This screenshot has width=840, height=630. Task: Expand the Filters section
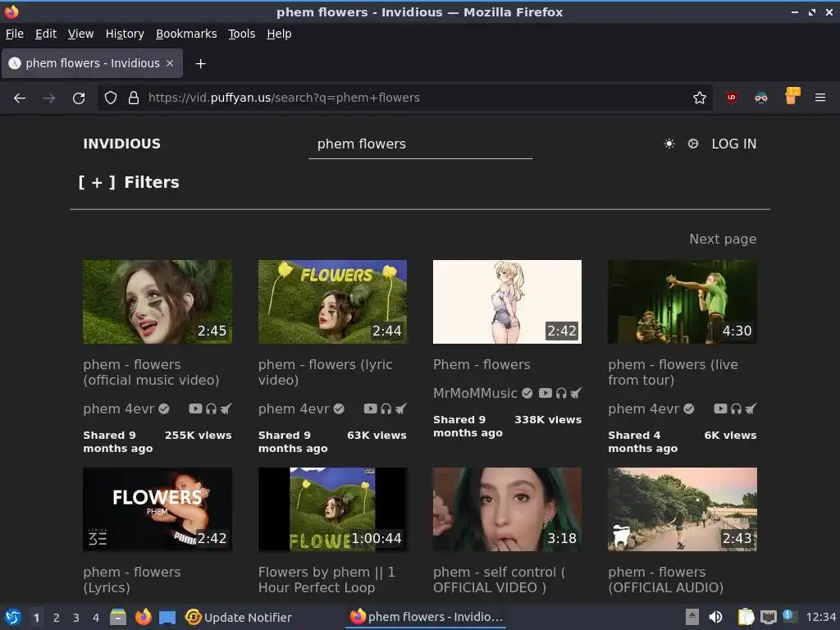tap(129, 182)
